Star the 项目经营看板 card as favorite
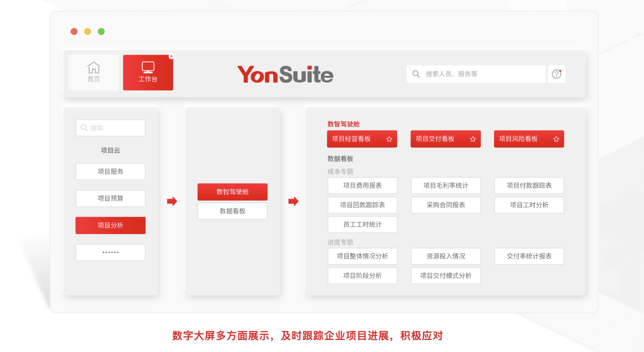644x352 pixels. [389, 139]
